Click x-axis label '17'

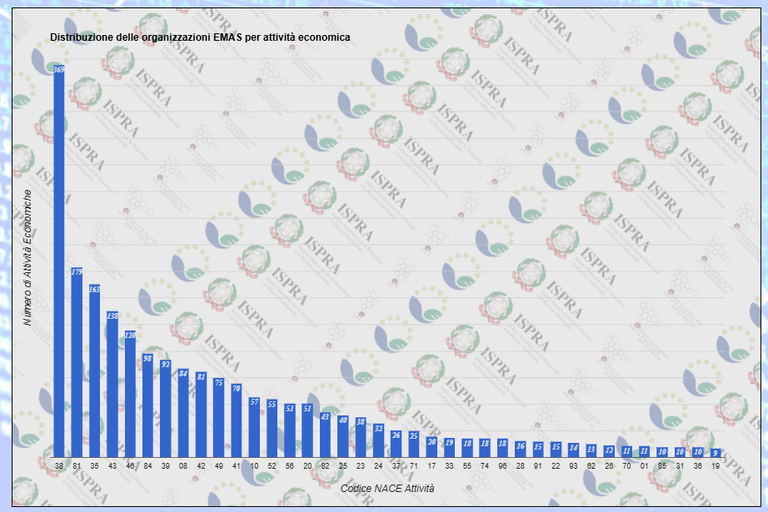[x=432, y=466]
